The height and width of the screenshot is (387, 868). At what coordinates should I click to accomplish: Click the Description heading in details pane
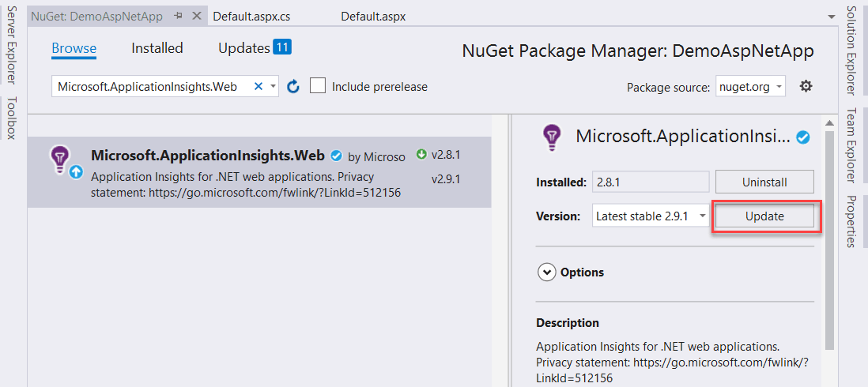point(568,323)
